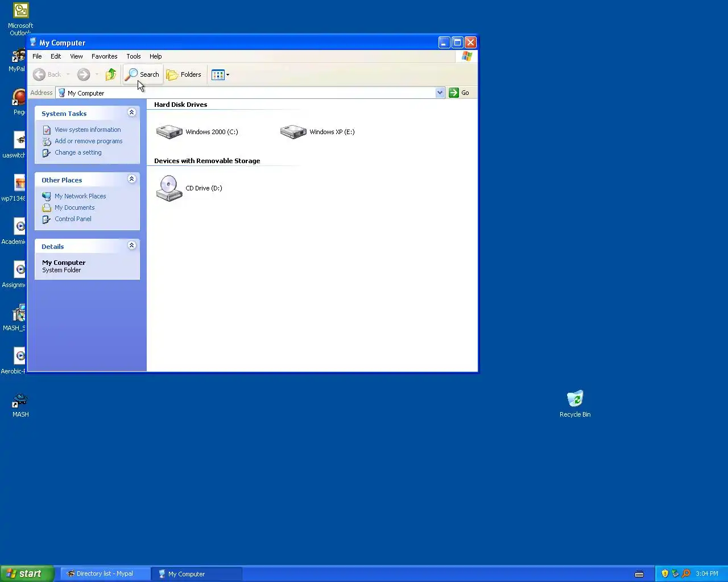Open the View menu
This screenshot has height=582, width=728.
[76, 56]
